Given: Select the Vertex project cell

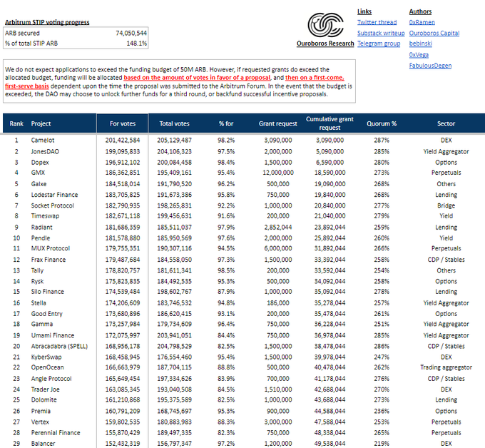Looking at the screenshot, I should pyautogui.click(x=40, y=422).
